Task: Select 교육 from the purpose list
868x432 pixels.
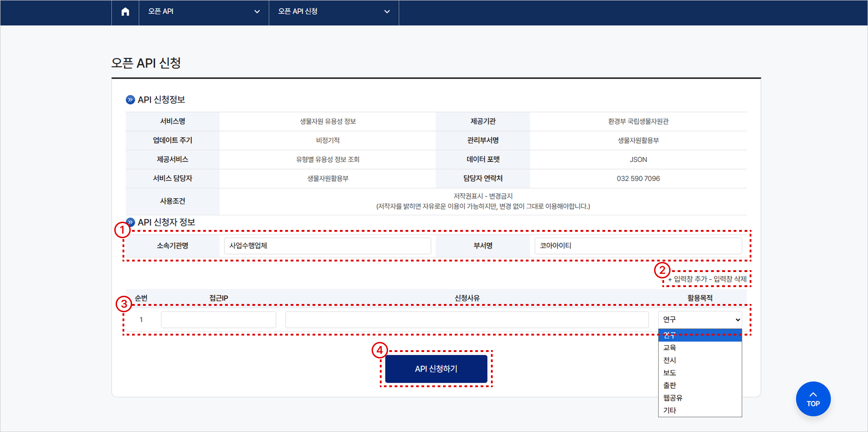Action: pos(670,347)
